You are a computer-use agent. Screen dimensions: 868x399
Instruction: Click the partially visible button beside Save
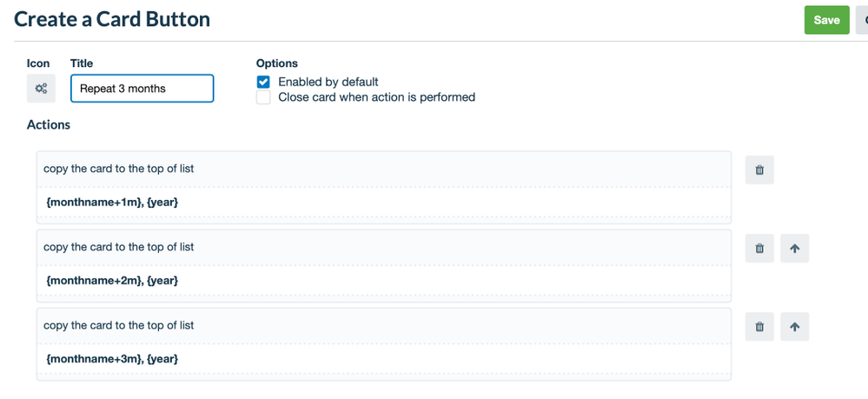pos(863,20)
